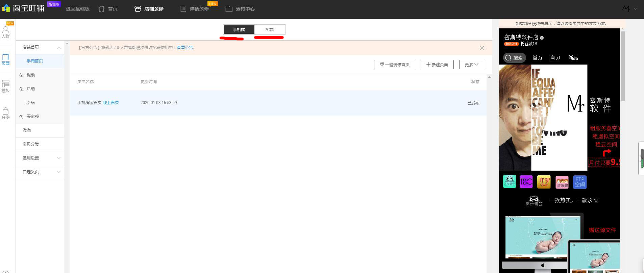Click the sidebar scrollbar up arrow
Screen dimensions: 644x273
[x=67, y=44]
